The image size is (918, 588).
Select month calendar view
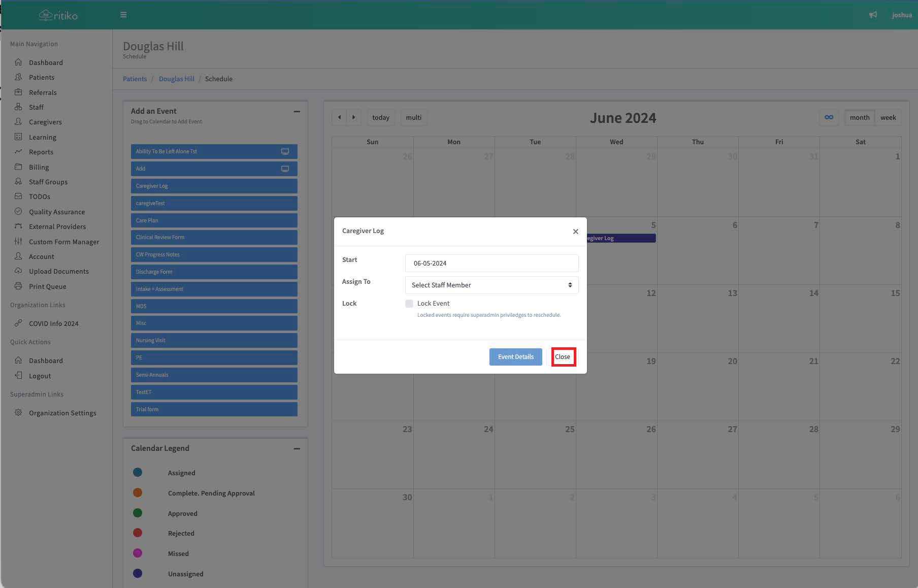coord(859,117)
